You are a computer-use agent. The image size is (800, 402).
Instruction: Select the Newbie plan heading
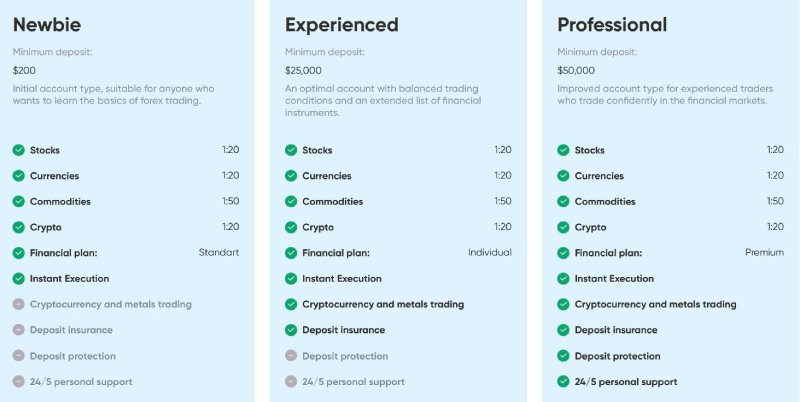click(x=46, y=24)
